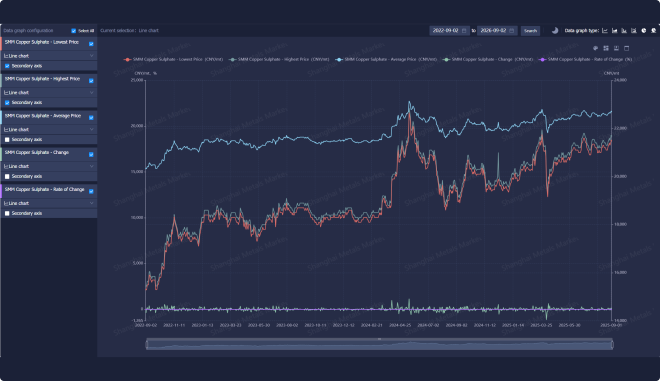Open Line chart dropdown under Rate of Change

click(x=49, y=203)
